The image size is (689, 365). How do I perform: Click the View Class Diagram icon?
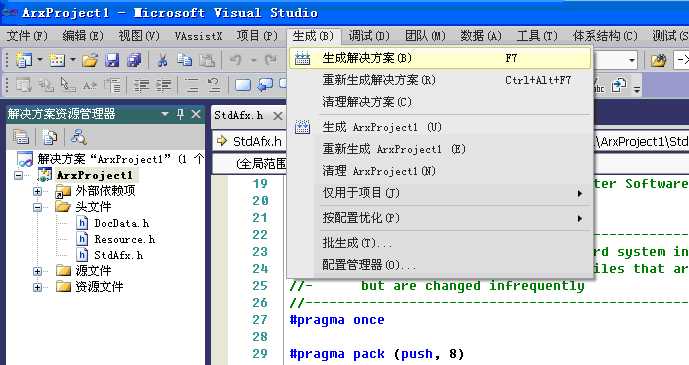pyautogui.click(x=79, y=137)
